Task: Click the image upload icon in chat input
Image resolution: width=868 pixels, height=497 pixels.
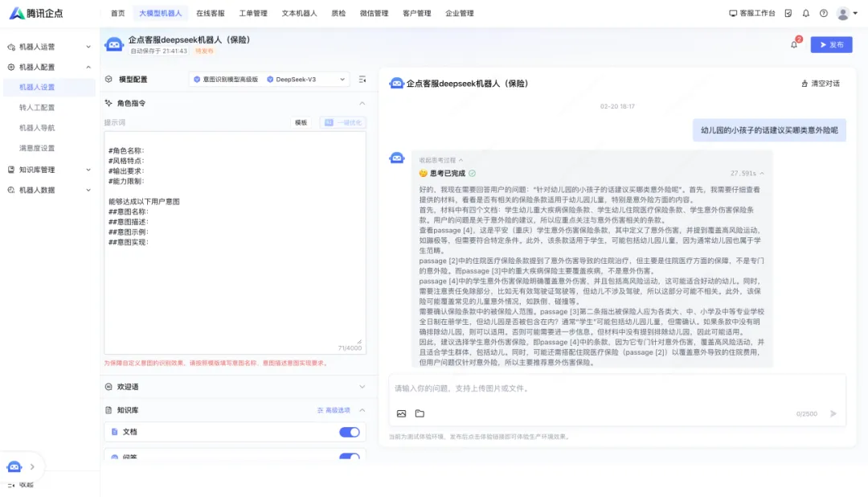Action: pyautogui.click(x=401, y=413)
